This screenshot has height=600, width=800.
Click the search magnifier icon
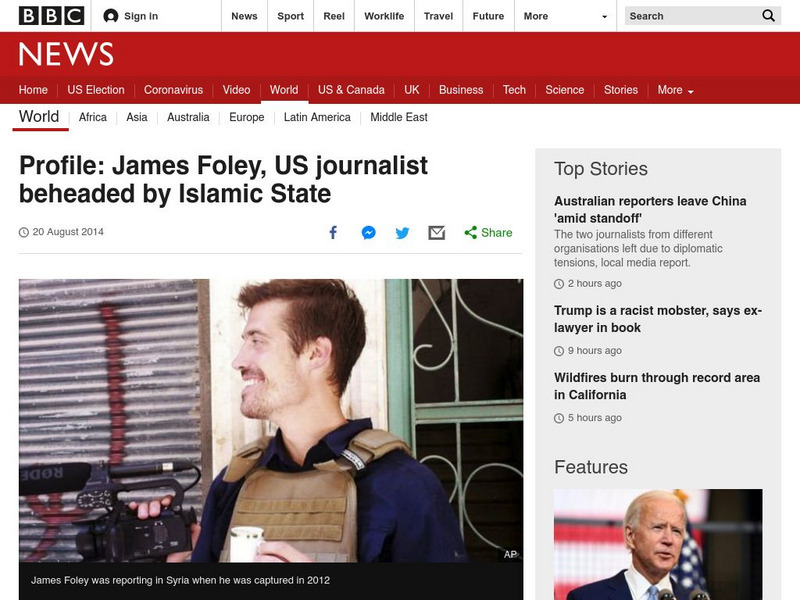[x=767, y=15]
